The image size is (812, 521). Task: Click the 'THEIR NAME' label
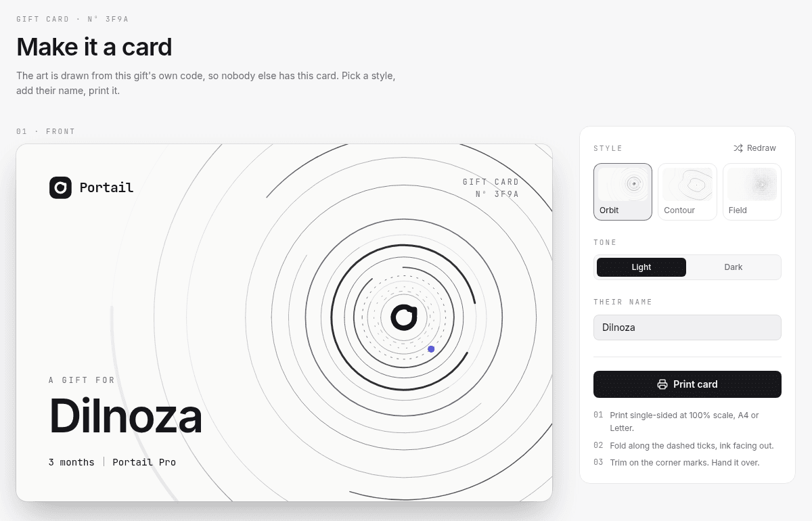click(x=623, y=302)
